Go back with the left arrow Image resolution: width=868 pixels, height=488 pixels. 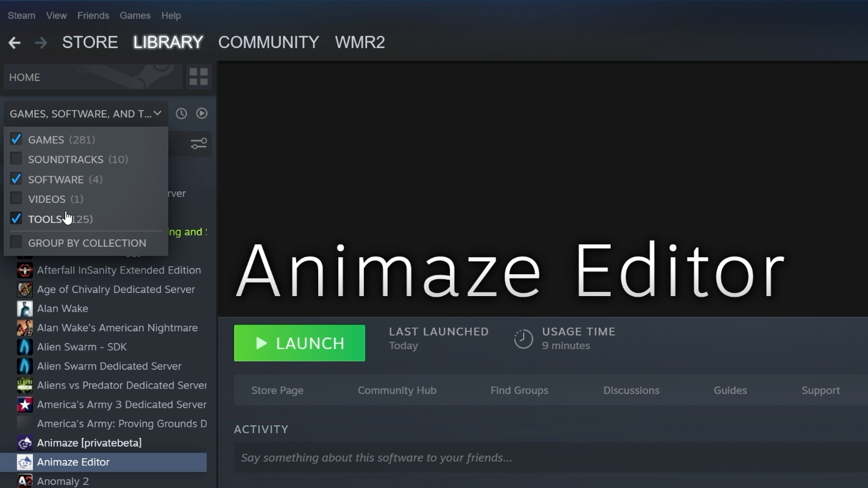click(x=15, y=43)
